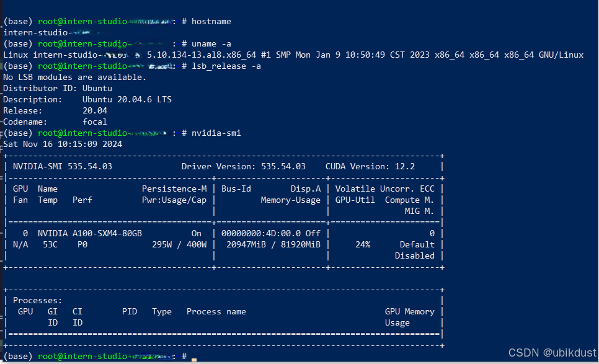Click the 'Memory-Usage' column header

[290, 200]
